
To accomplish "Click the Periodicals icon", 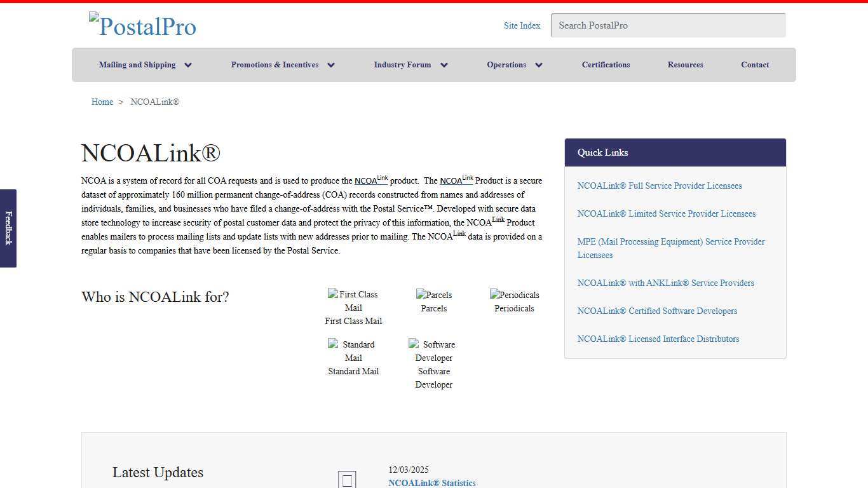I will (x=514, y=295).
